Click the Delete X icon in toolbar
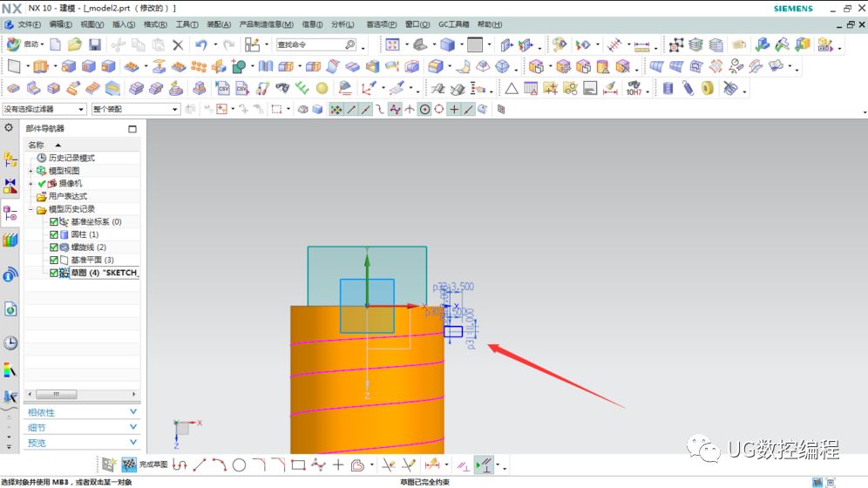Image resolution: width=868 pixels, height=488 pixels. [x=178, y=44]
